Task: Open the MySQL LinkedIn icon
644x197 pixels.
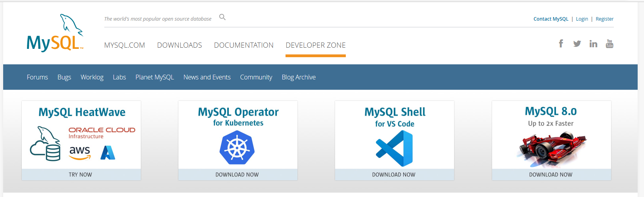Action: coord(593,44)
